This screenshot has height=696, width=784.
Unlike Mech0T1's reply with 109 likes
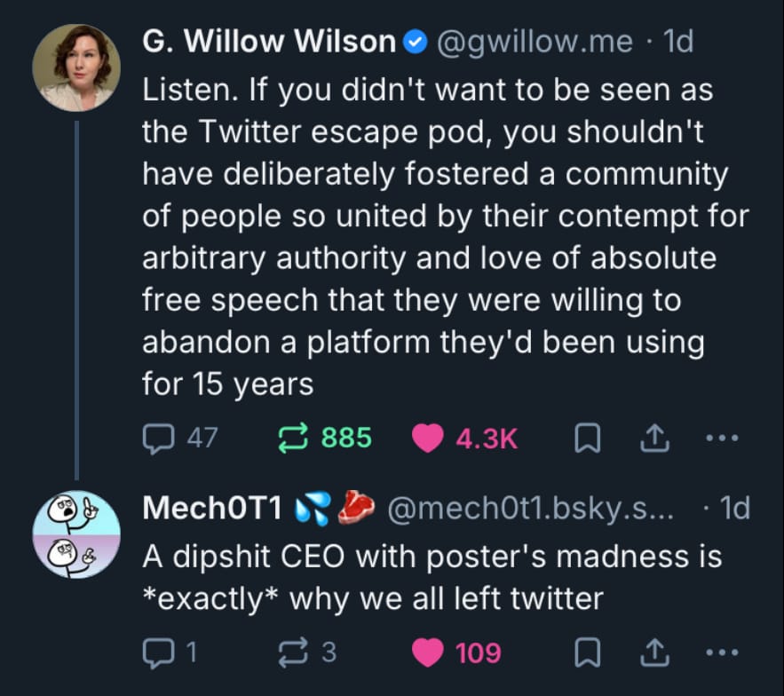click(428, 652)
